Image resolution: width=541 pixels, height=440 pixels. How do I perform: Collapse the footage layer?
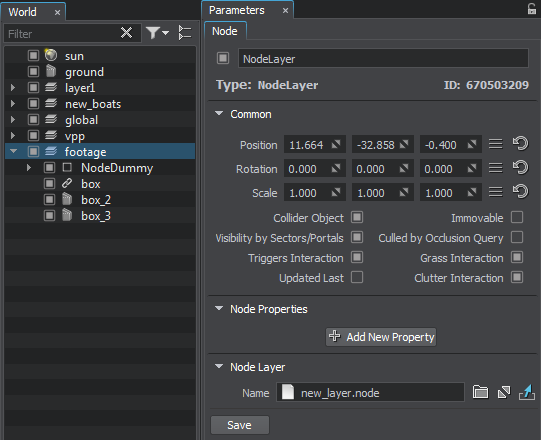(x=13, y=151)
